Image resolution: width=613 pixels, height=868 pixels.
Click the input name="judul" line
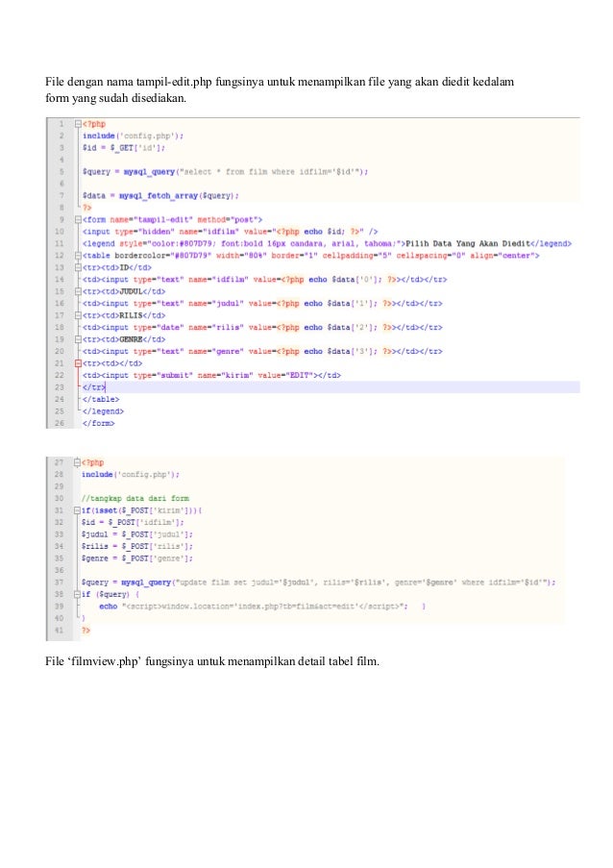262,304
